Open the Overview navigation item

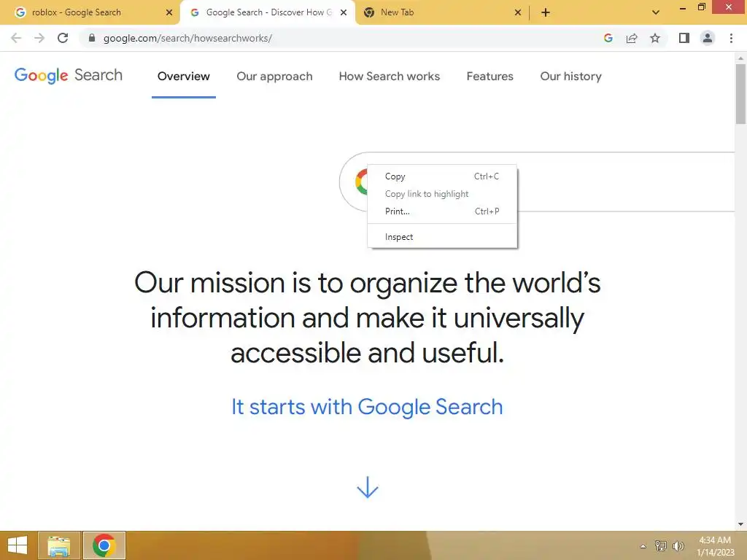(183, 76)
